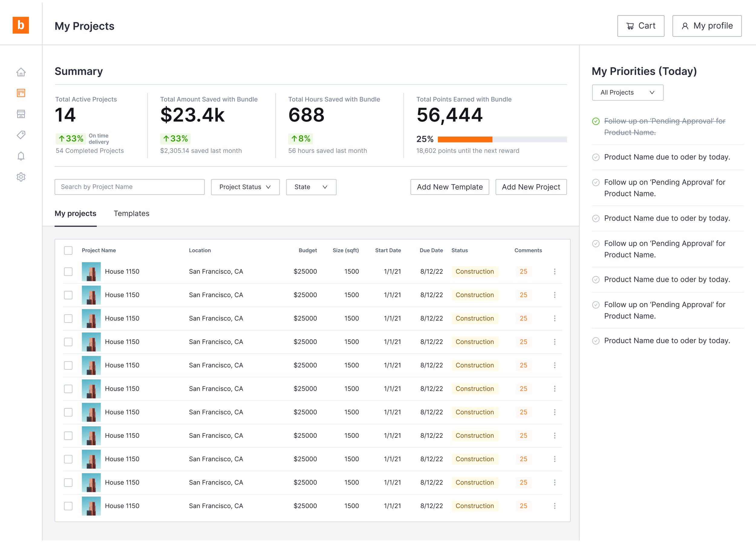Click Add New Template button
756x543 pixels.
(450, 187)
